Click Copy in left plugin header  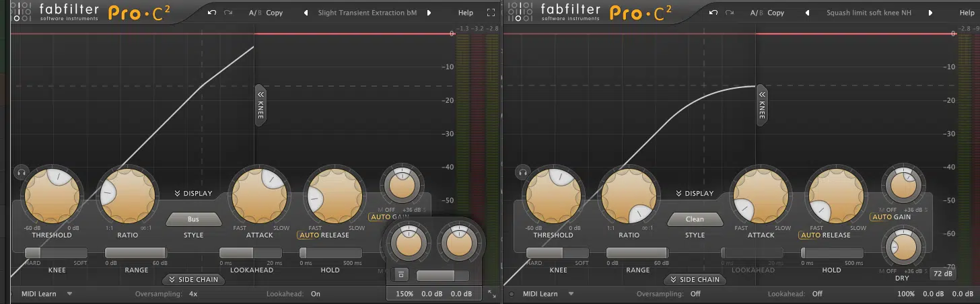[x=275, y=13]
